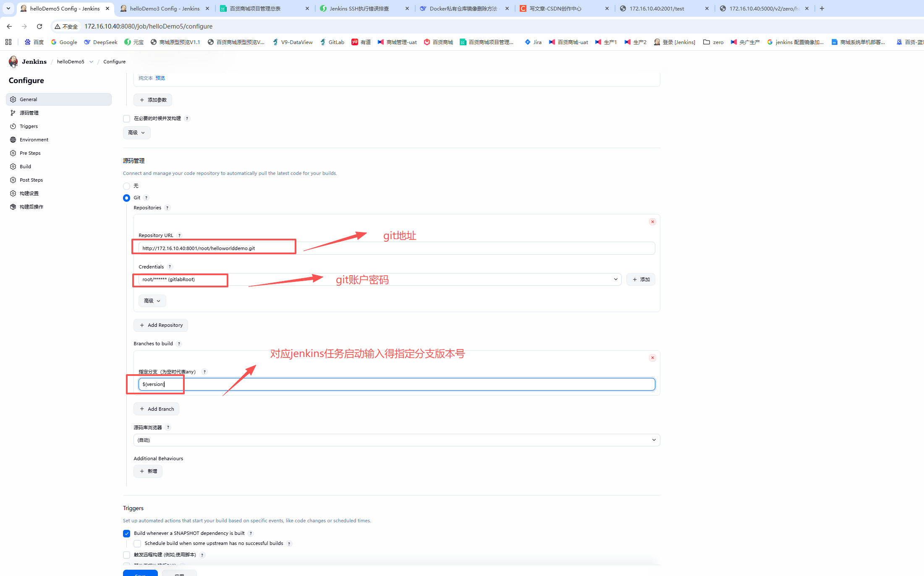
Task: Open help for Credentials
Action: click(x=170, y=267)
